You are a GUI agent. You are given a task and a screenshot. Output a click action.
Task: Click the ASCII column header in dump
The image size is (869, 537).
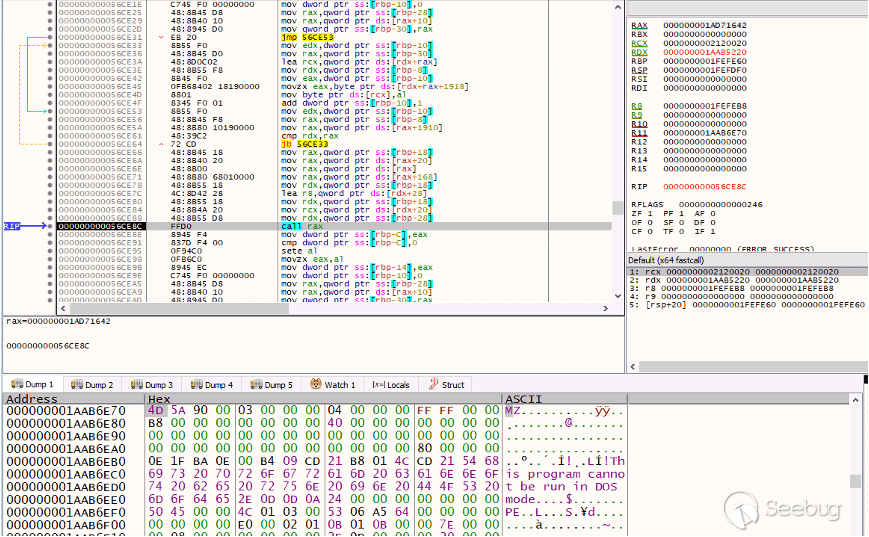564,398
